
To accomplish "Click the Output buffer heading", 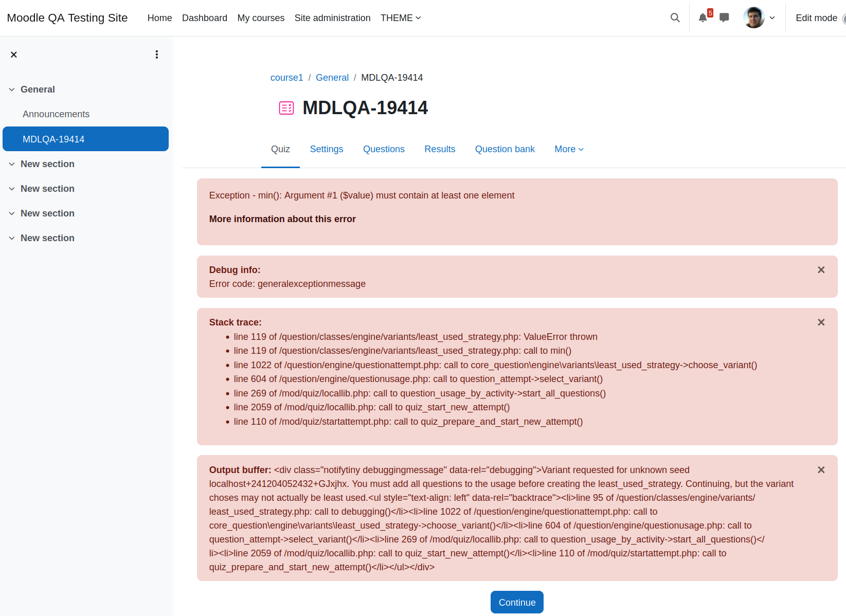I will [240, 470].
